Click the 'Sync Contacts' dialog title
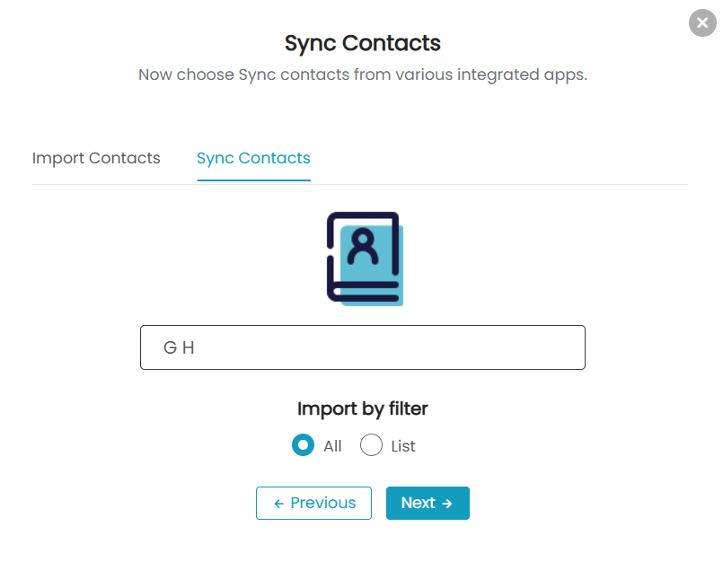 coord(363,43)
